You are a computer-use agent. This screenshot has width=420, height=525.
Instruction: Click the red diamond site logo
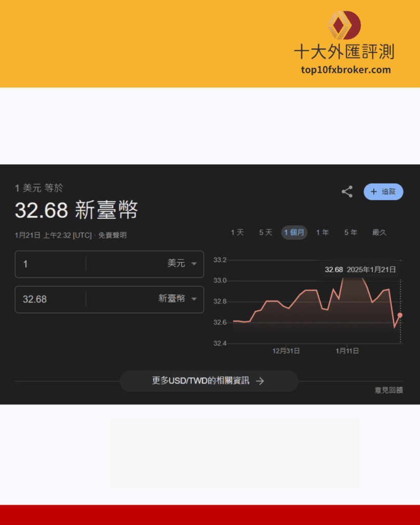click(344, 25)
